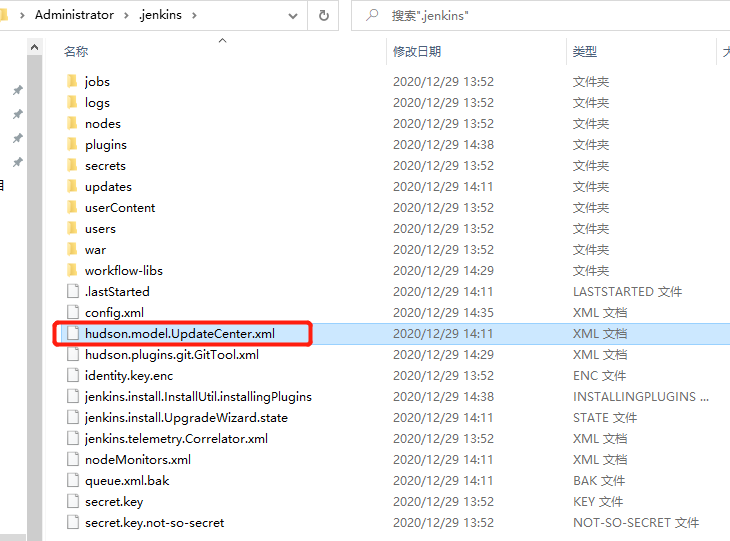Screen dimensions: 730x541
Task: Click the updates folder icon
Action: point(72,186)
